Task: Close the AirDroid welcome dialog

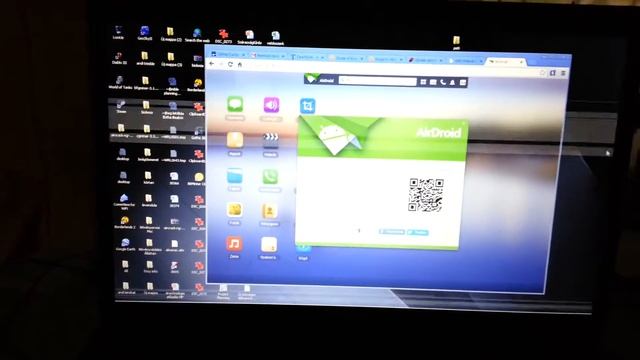Action: (464, 123)
